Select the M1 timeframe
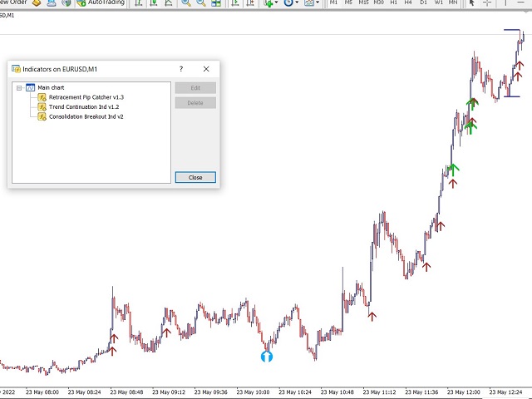This screenshot has width=532, height=399. (333, 2)
